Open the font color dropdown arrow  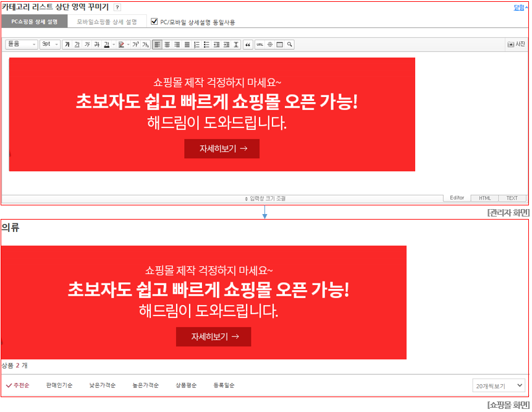pyautogui.click(x=114, y=45)
